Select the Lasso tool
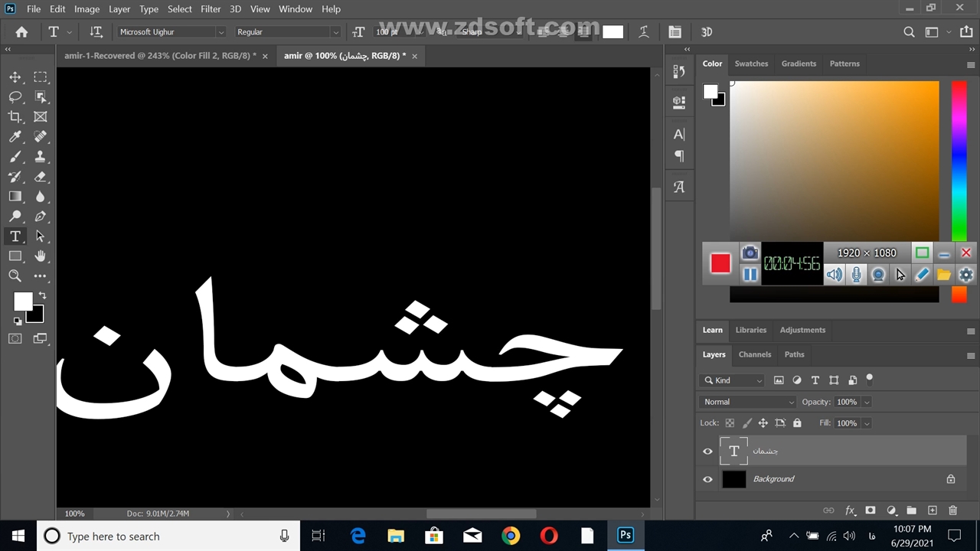This screenshot has height=551, width=980. point(15,97)
